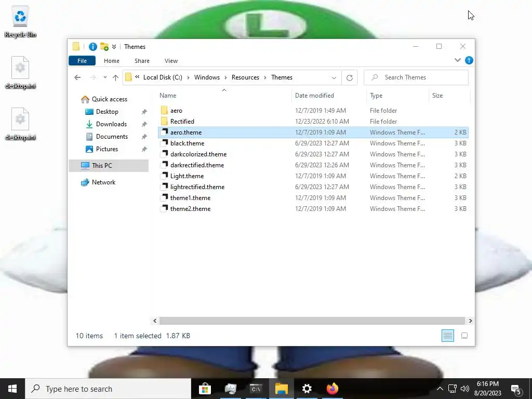This screenshot has height=399, width=532.
Task: Click the taskbar search box
Action: coord(108,389)
